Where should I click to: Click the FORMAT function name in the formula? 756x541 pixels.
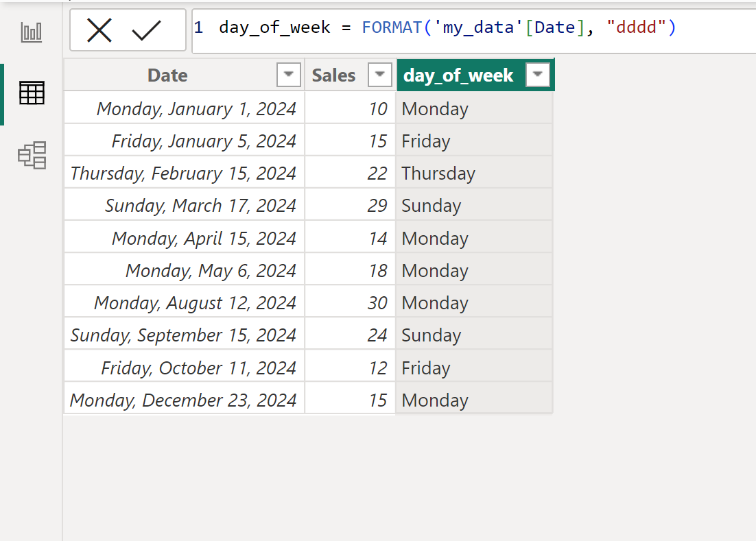coord(391,27)
